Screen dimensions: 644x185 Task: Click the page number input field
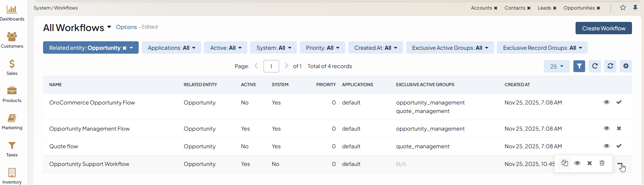click(271, 66)
